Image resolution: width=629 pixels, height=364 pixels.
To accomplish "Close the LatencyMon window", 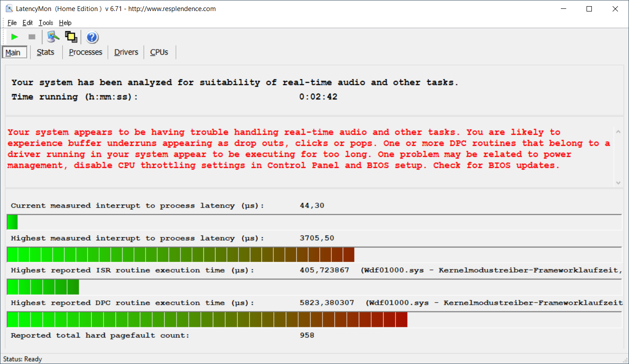I will 615,9.
